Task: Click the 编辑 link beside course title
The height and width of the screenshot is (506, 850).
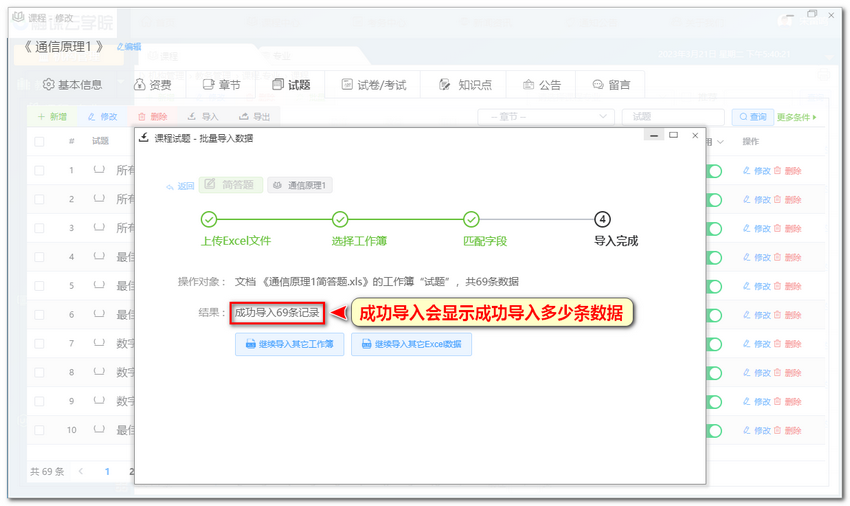Action: [129, 46]
